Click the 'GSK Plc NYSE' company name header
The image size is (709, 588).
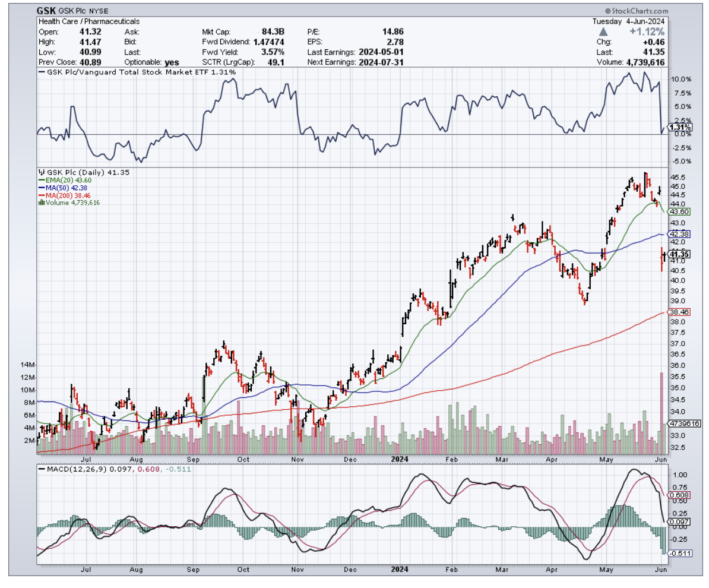click(x=83, y=11)
